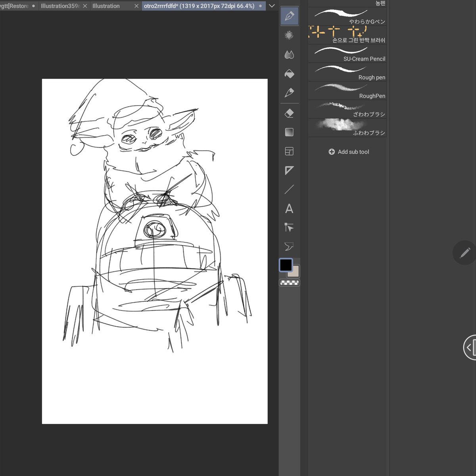Select the Gradient tool

pos(289,132)
